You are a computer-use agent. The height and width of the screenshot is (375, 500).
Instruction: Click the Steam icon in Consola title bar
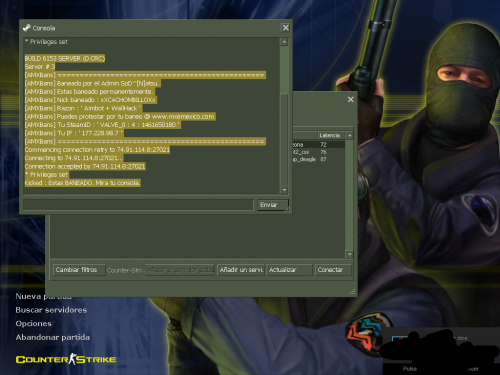point(27,28)
